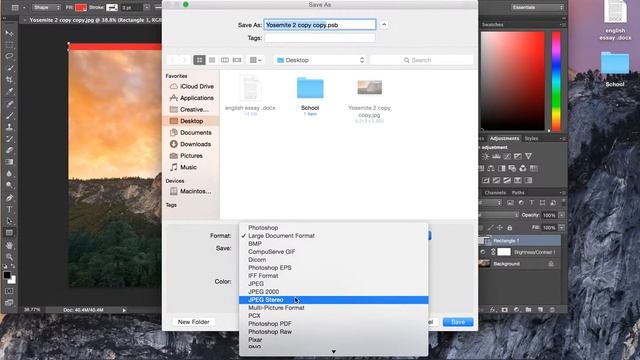Select the Horizontal Type tool
This screenshot has height=360, width=640.
point(9,209)
